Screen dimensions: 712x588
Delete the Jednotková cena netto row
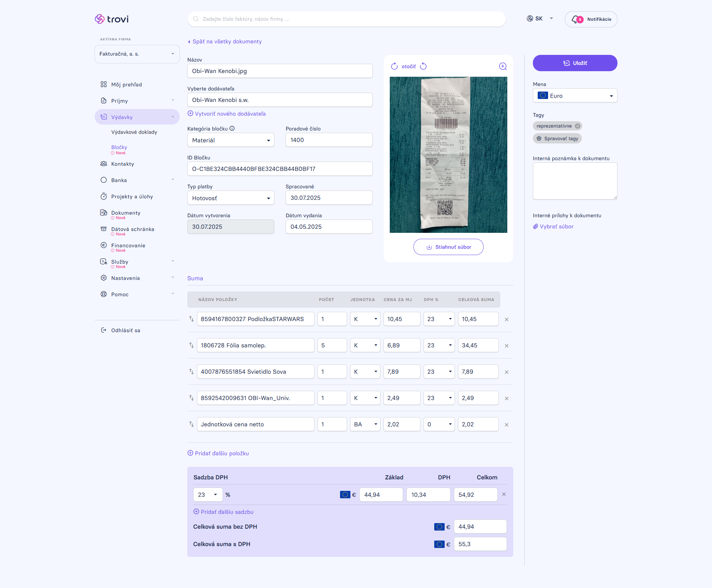click(x=507, y=425)
